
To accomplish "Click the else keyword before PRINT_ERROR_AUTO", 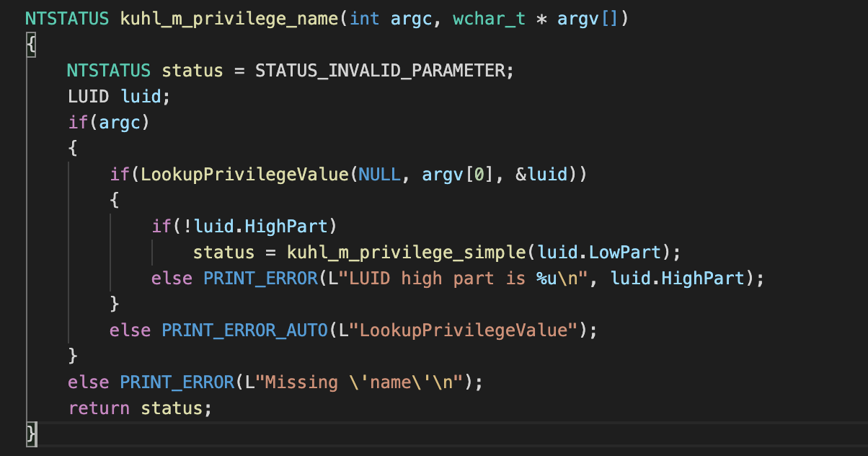I will (130, 330).
